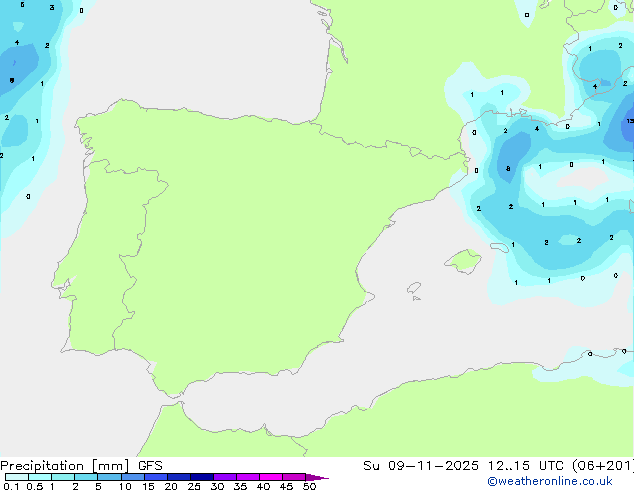Click the 2–5 mm legend swatch
Screen dimensions: 634x490
pos(86,477)
